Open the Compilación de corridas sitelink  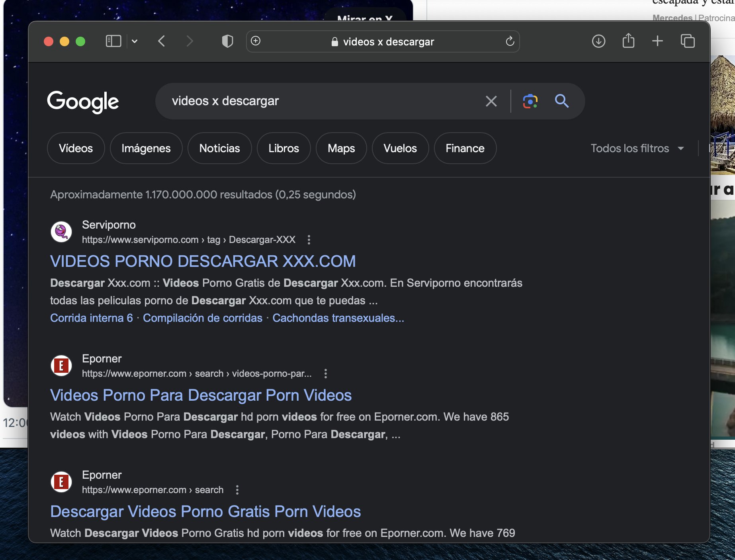tap(203, 318)
